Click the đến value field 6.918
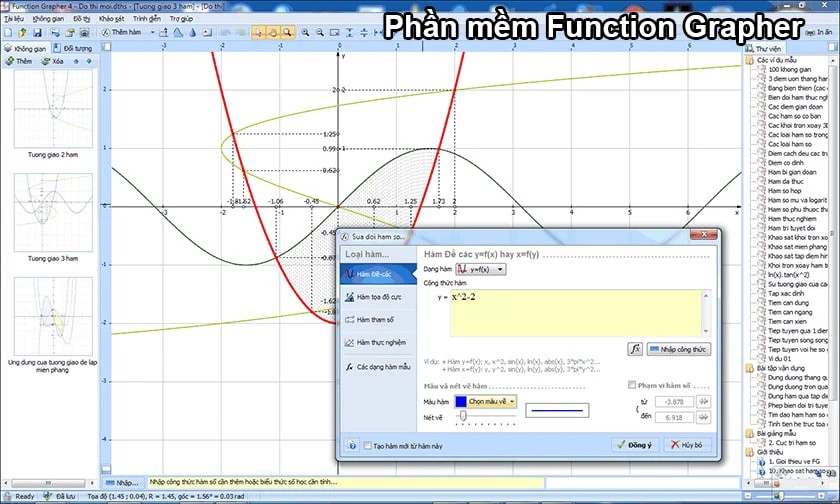This screenshot has height=504, width=840. (673, 417)
